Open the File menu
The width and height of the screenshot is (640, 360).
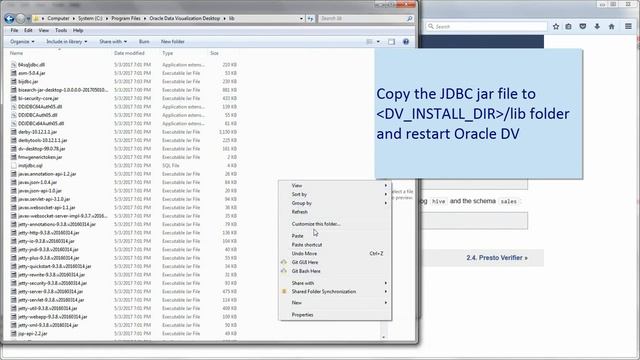pos(14,30)
